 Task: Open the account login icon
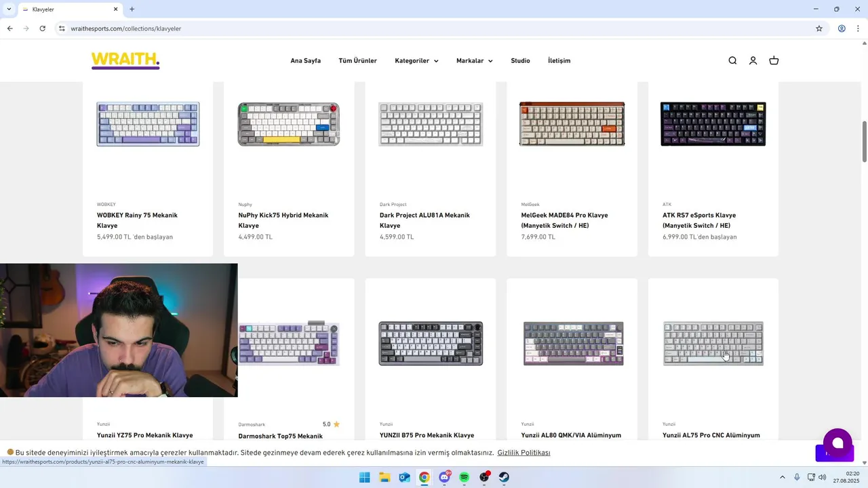coord(753,60)
